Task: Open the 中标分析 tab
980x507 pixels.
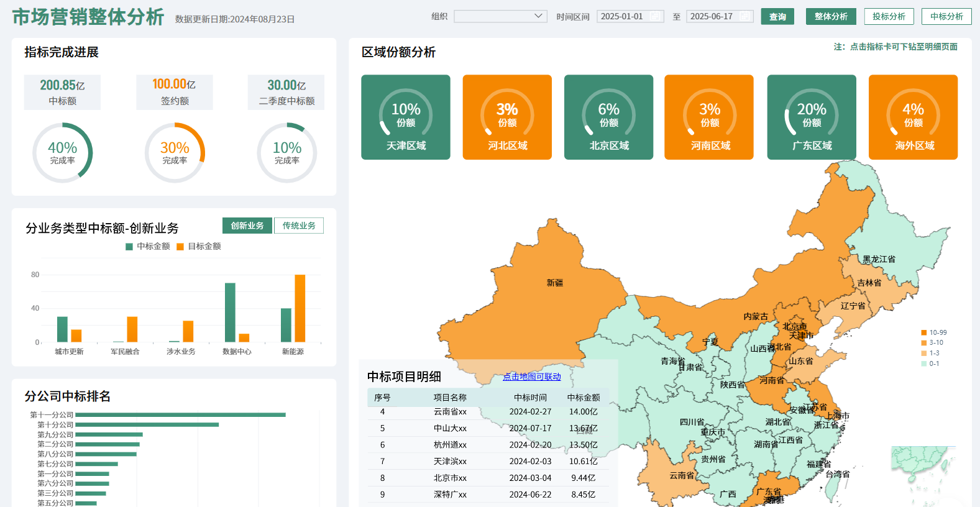Action: click(x=946, y=17)
